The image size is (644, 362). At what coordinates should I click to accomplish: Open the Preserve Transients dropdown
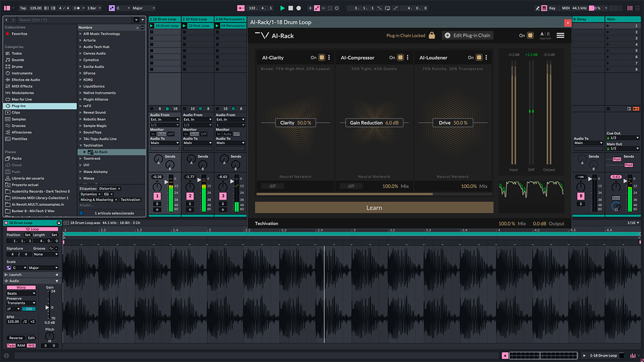pos(21,303)
